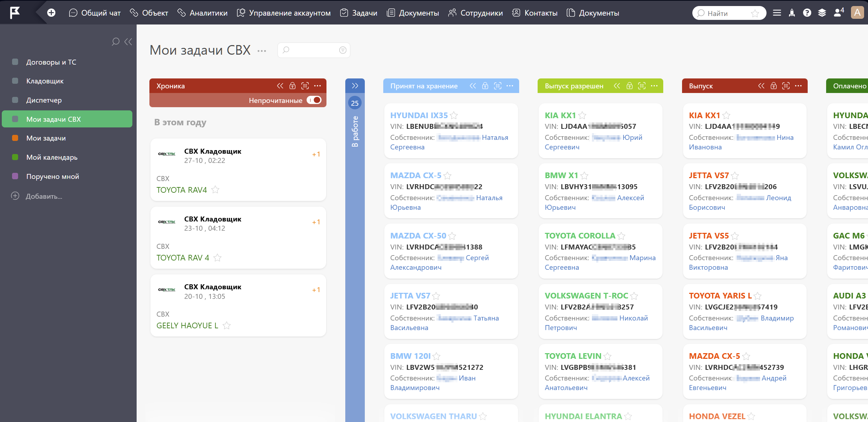Viewport: 868px width, 422px height.
Task: Click Добавить… in the sidebar
Action: click(x=44, y=196)
